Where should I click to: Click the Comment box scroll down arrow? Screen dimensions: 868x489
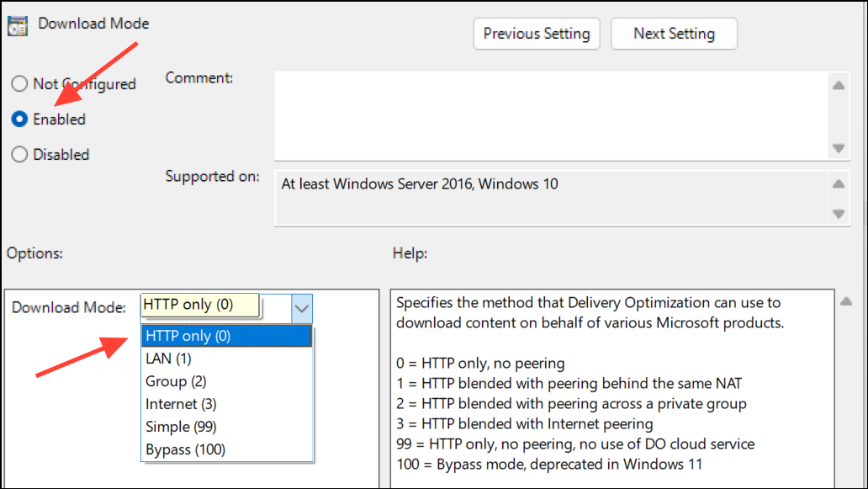tap(839, 148)
